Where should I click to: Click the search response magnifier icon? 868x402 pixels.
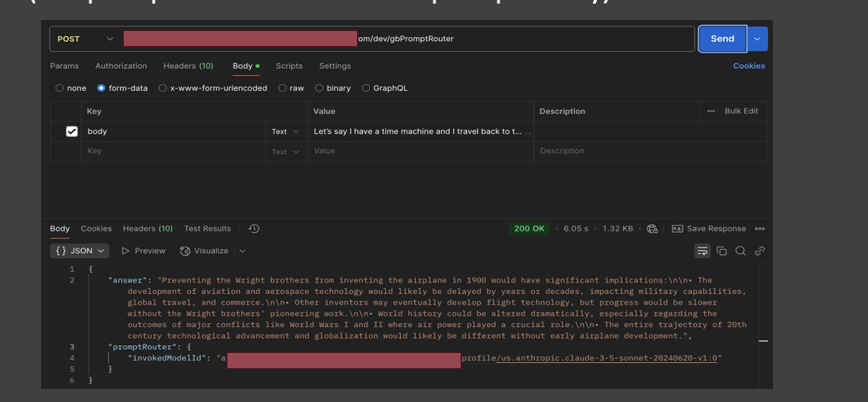point(740,251)
